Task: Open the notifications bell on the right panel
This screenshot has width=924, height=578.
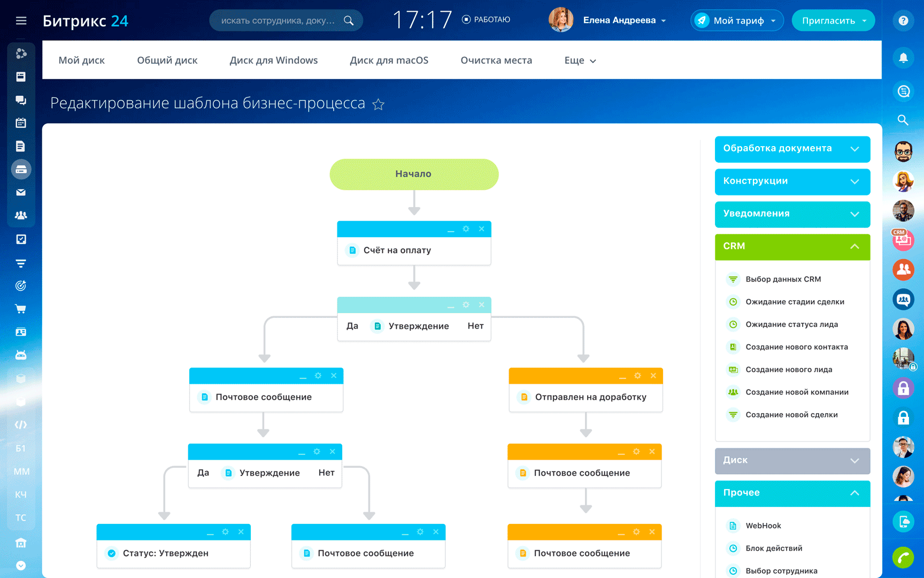Action: point(903,58)
